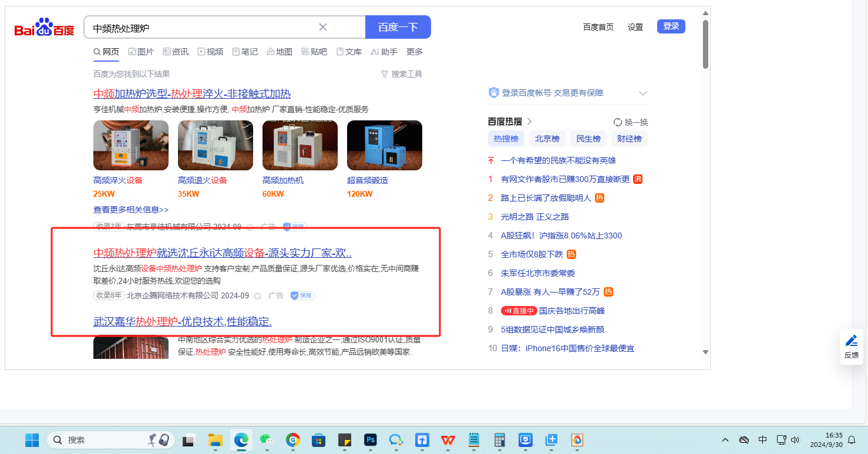The width and height of the screenshot is (868, 454).
Task: Open Calculator from the taskbar
Action: click(x=500, y=440)
